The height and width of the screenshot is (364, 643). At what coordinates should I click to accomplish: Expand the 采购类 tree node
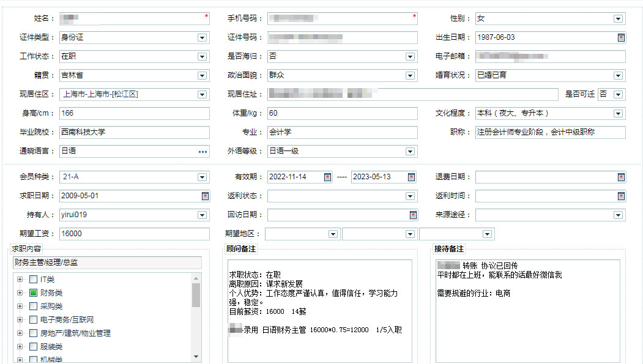tap(20, 306)
